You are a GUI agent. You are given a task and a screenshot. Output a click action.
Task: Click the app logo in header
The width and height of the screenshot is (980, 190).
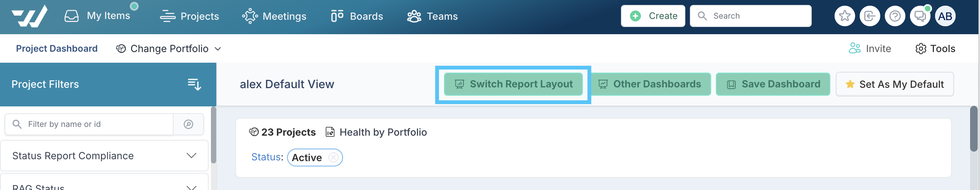click(30, 16)
